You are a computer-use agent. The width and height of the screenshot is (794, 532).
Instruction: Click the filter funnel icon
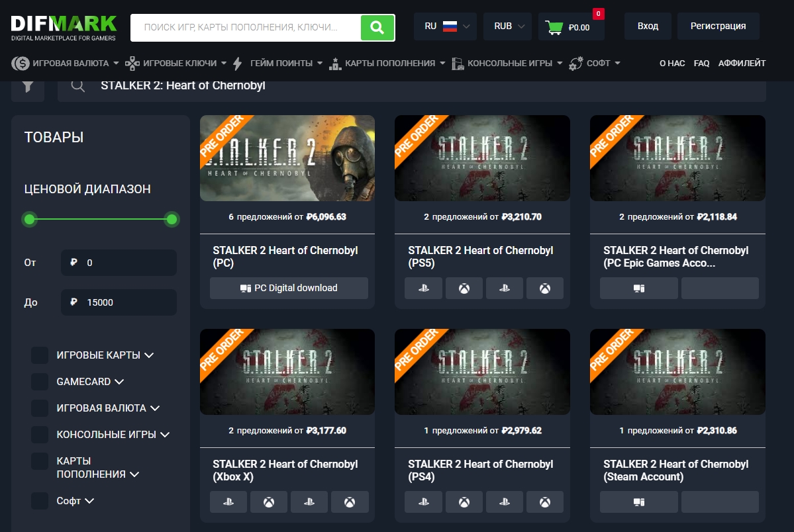(x=28, y=87)
